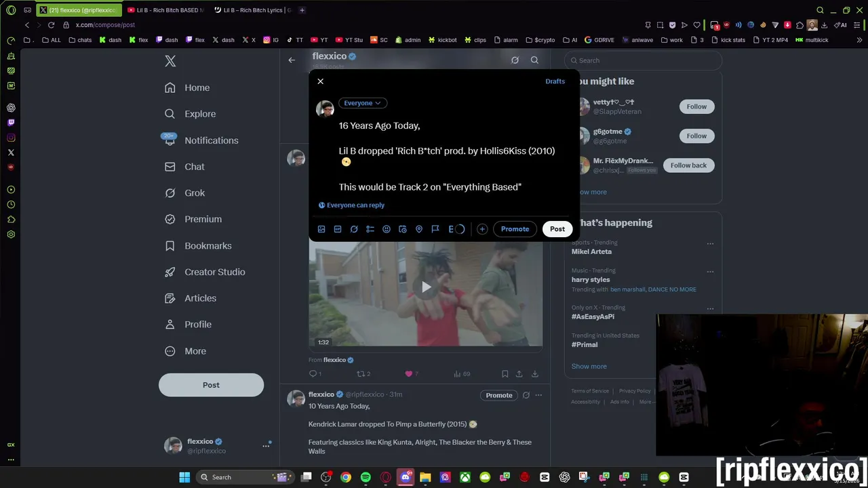
Task: Add a poll to the post
Action: coord(370,229)
